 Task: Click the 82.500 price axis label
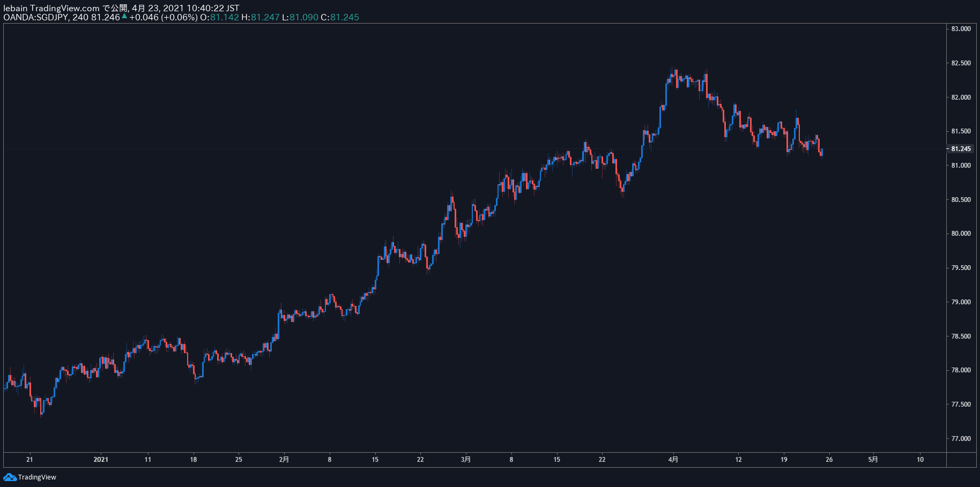tap(961, 63)
